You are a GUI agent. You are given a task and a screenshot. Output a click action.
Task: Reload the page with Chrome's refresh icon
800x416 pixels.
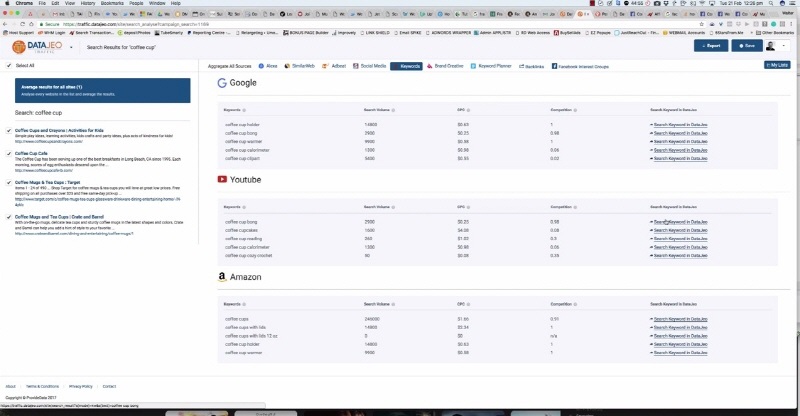click(22, 24)
